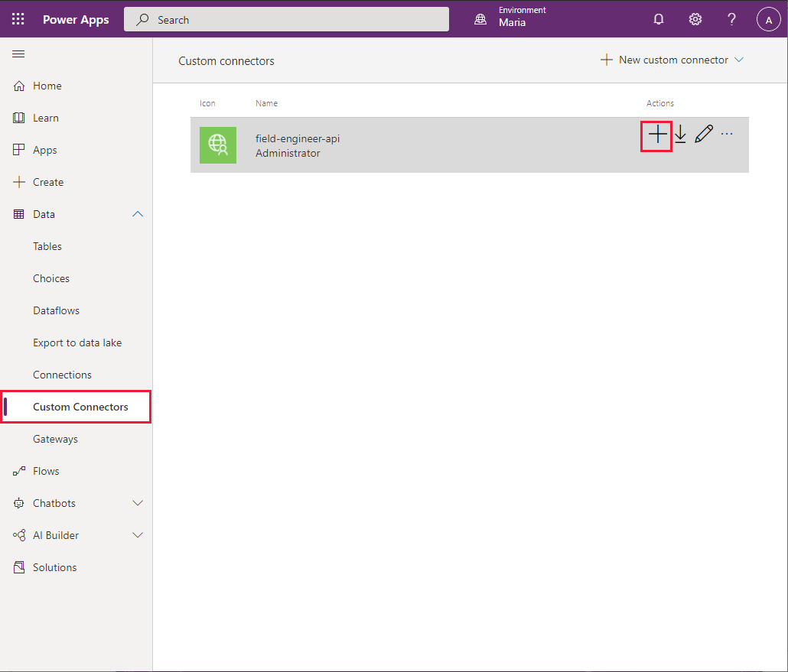Open Export to data lake

click(77, 343)
